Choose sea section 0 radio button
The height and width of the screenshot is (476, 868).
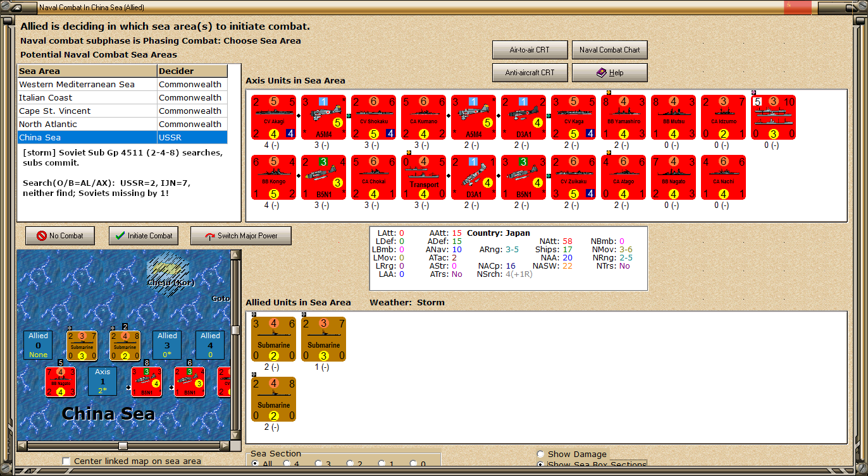[414, 463]
